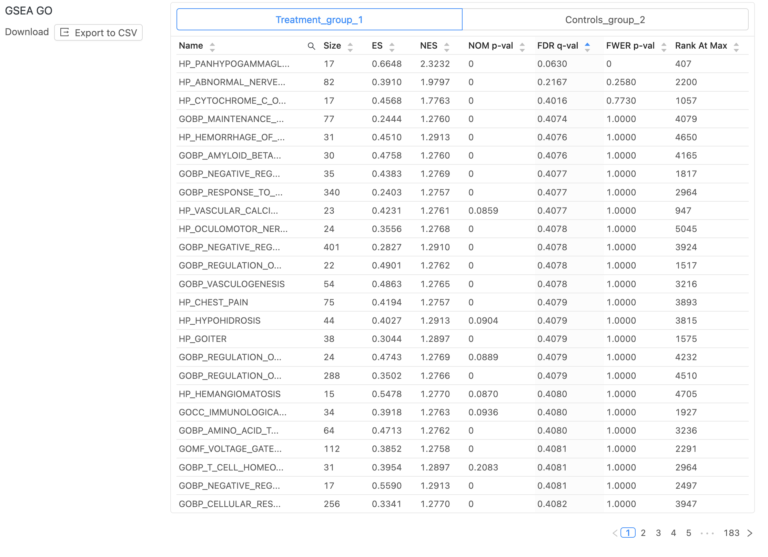Sort by Size column sorter icon
The width and height of the screenshot is (768, 557).
[x=350, y=46]
